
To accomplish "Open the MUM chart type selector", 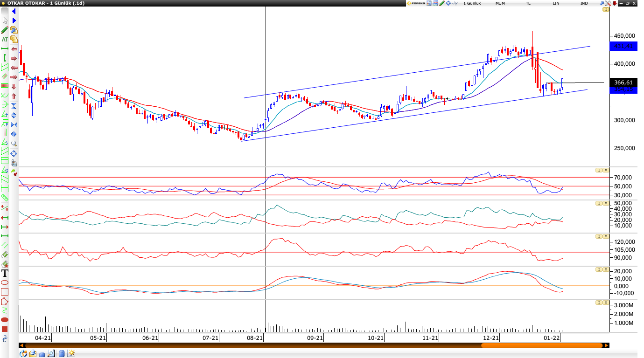I will click(500, 3).
